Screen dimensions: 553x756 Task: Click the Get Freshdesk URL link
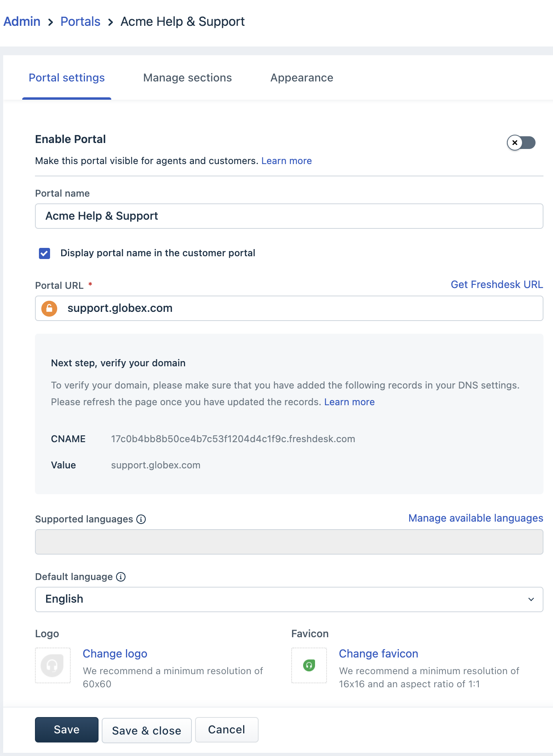[497, 284]
